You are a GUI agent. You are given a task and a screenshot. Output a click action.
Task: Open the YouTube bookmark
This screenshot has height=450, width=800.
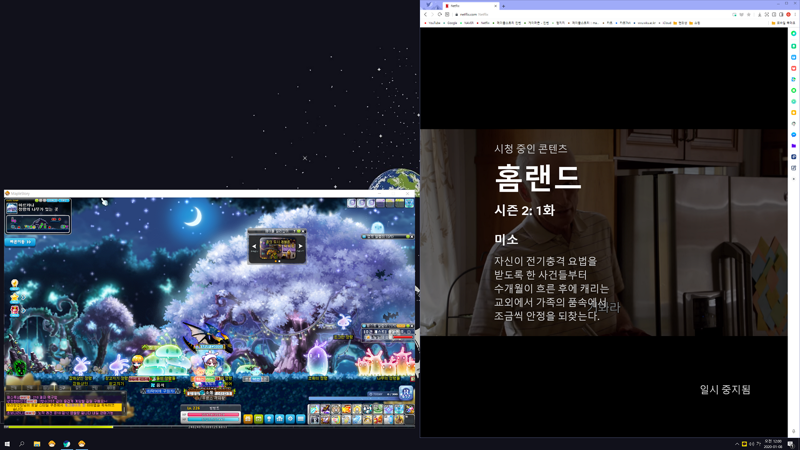coord(432,23)
